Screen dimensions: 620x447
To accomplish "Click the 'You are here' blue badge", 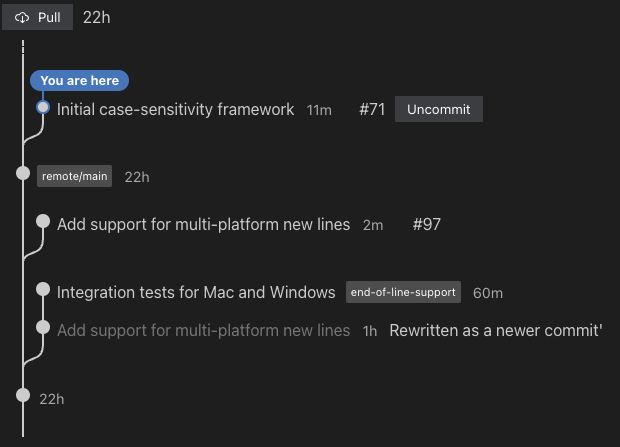I will (79, 81).
